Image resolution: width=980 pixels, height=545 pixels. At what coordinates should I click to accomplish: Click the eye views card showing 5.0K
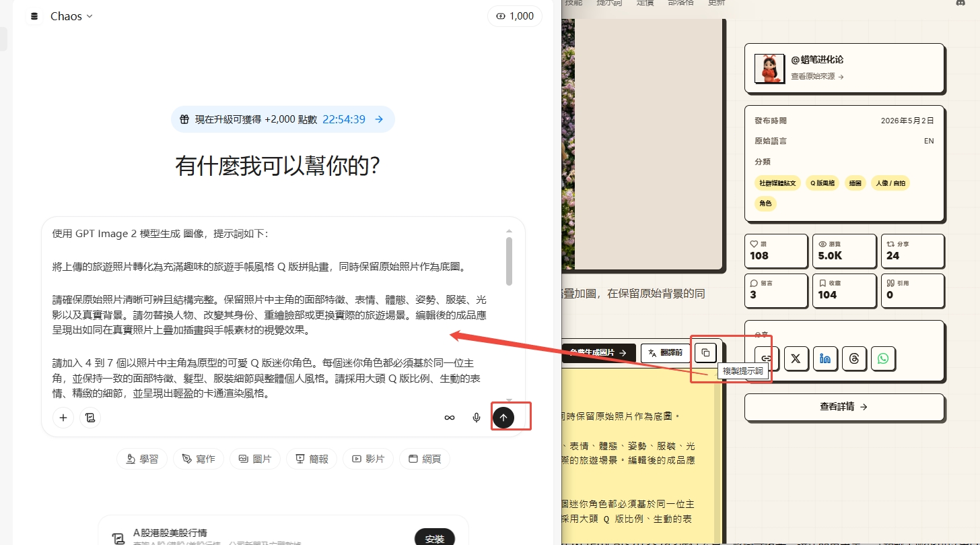click(844, 251)
